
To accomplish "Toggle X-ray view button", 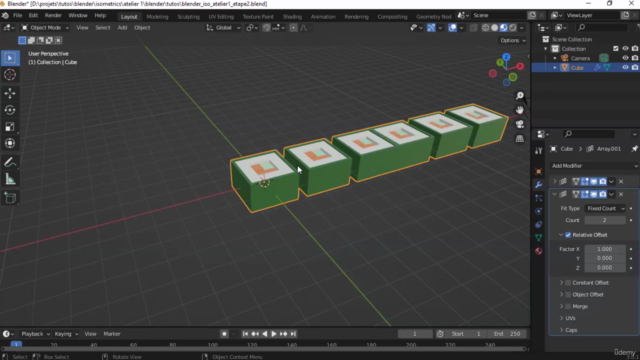I will pyautogui.click(x=473, y=28).
